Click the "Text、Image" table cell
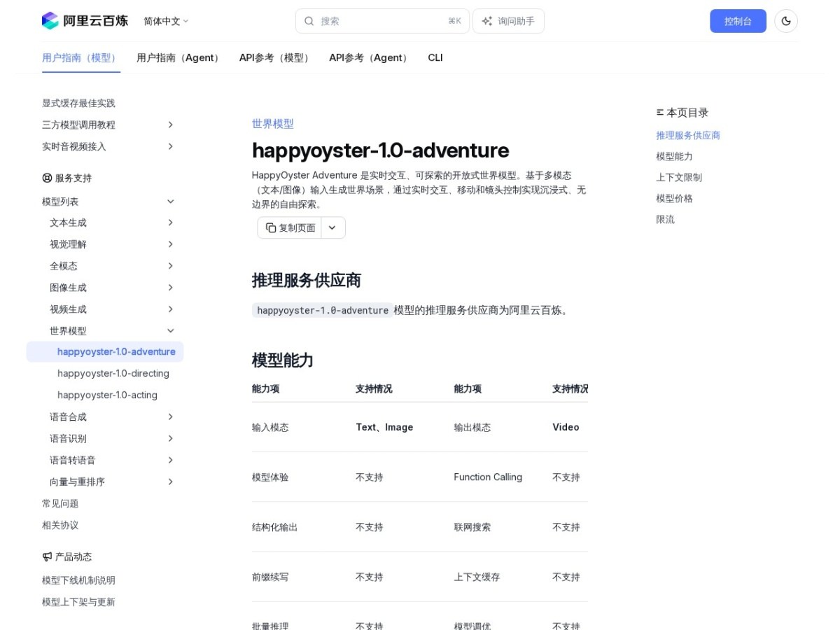 pos(384,427)
